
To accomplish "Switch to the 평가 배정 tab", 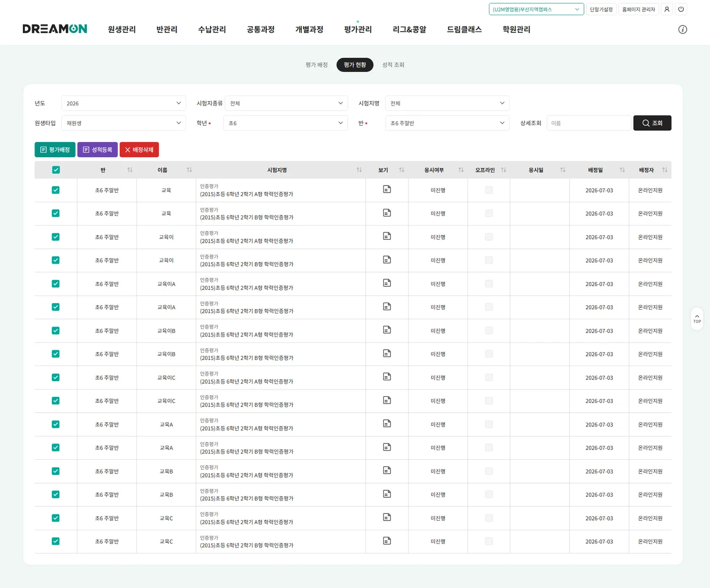I will point(316,65).
